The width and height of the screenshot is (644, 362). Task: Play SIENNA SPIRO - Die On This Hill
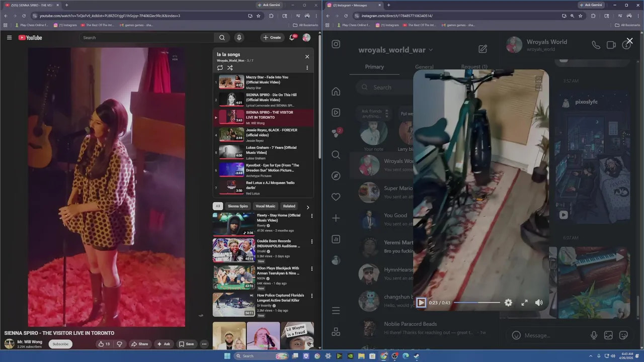263,100
